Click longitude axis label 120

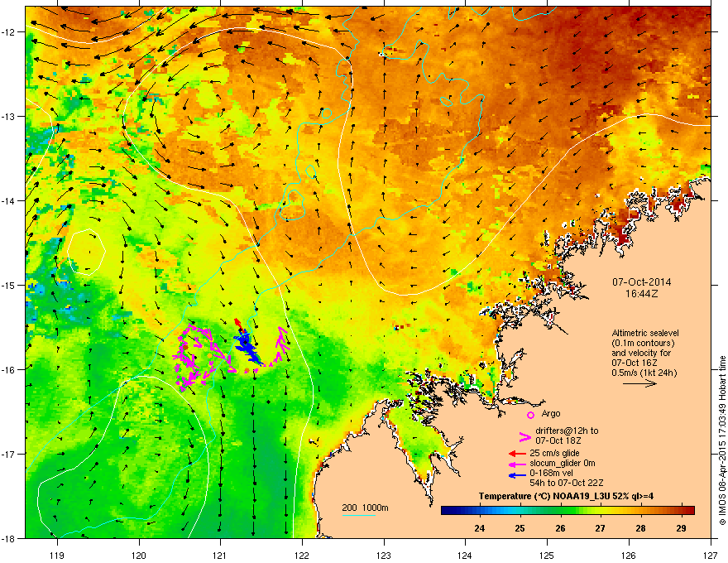[x=139, y=555]
